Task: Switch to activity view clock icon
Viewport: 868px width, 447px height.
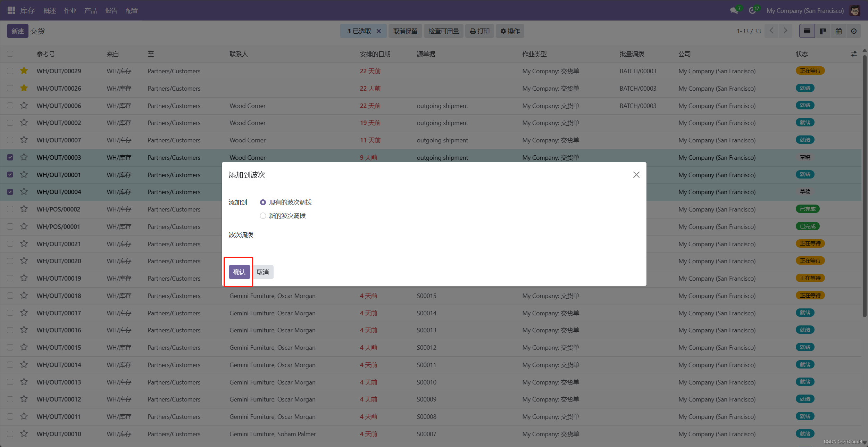Action: point(854,31)
